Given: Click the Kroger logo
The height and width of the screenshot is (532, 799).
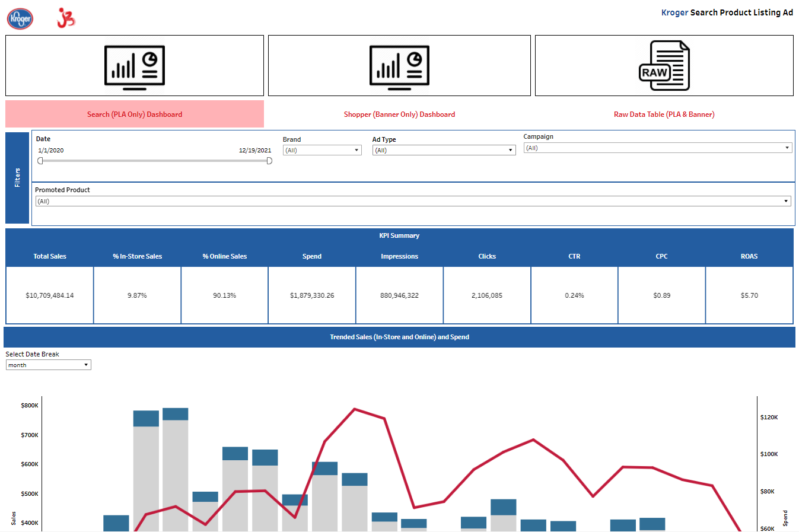Looking at the screenshot, I should pos(20,18).
